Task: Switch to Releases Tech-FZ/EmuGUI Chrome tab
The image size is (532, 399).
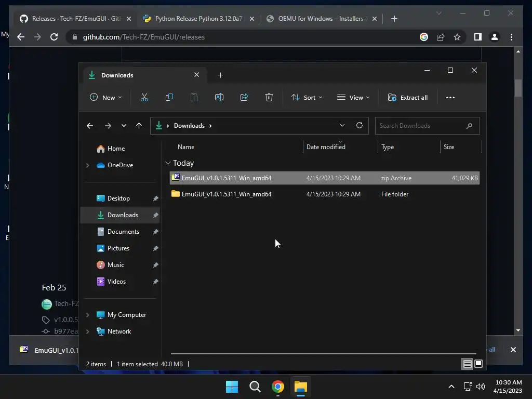Action: pos(75,19)
